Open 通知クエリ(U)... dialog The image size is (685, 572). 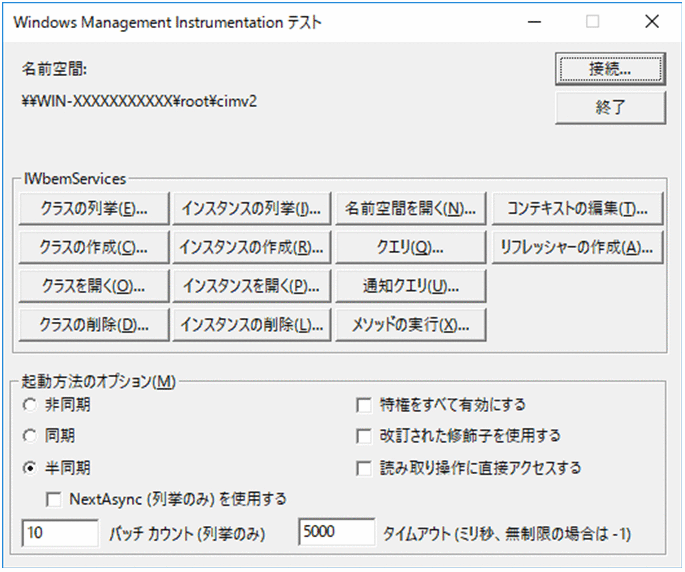411,286
